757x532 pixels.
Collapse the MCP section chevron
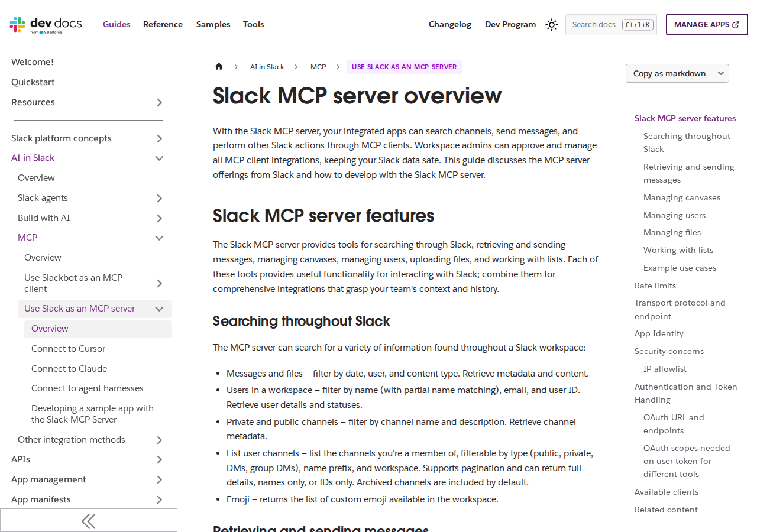tap(159, 238)
